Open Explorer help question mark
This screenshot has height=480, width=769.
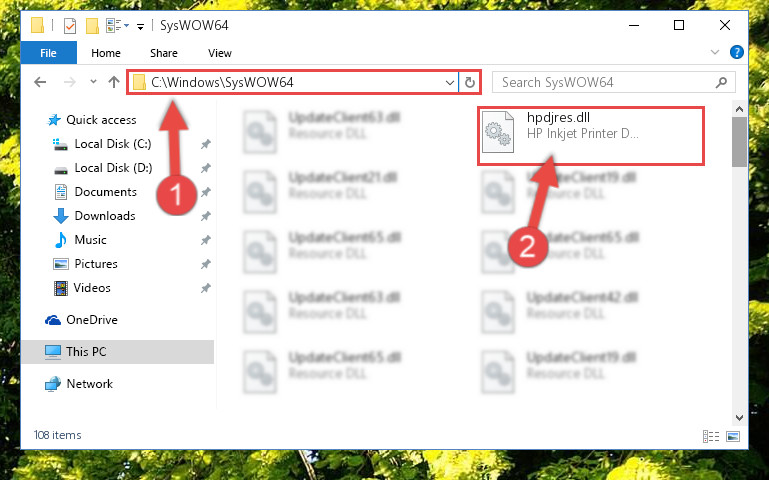click(x=737, y=52)
